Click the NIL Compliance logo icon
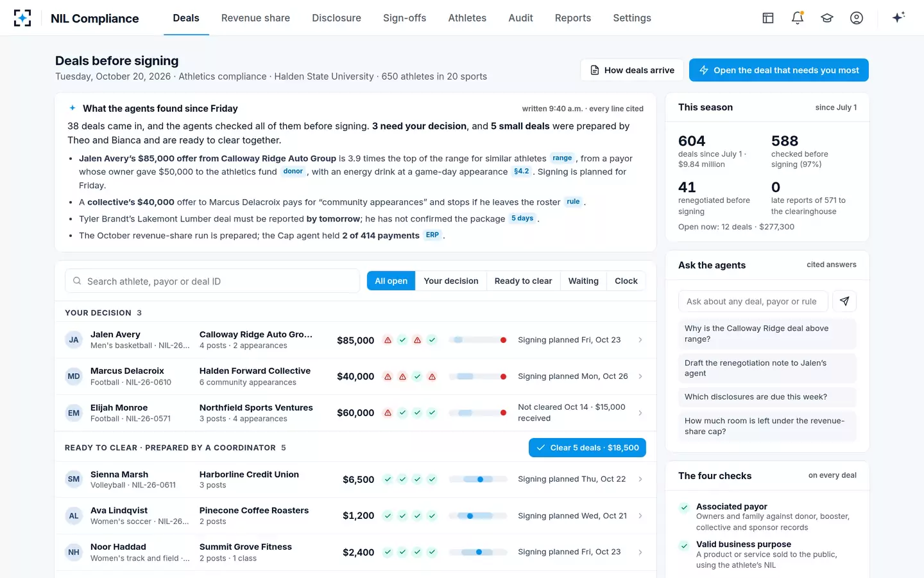 tap(22, 18)
